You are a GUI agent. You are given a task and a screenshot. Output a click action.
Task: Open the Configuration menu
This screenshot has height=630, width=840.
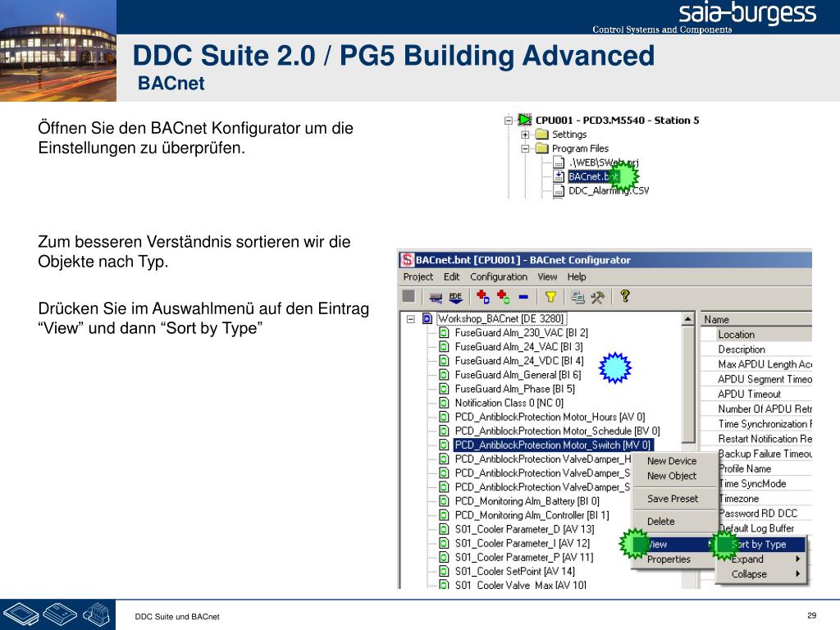tap(499, 277)
